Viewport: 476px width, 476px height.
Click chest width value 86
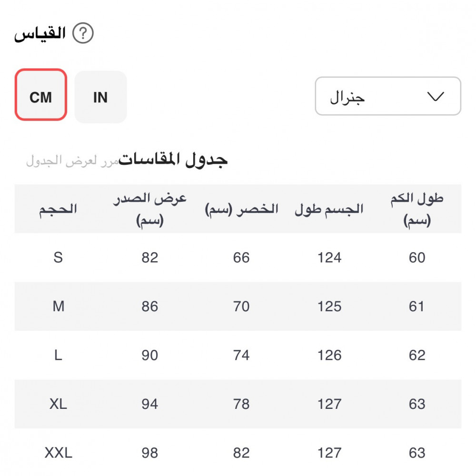[x=149, y=307]
